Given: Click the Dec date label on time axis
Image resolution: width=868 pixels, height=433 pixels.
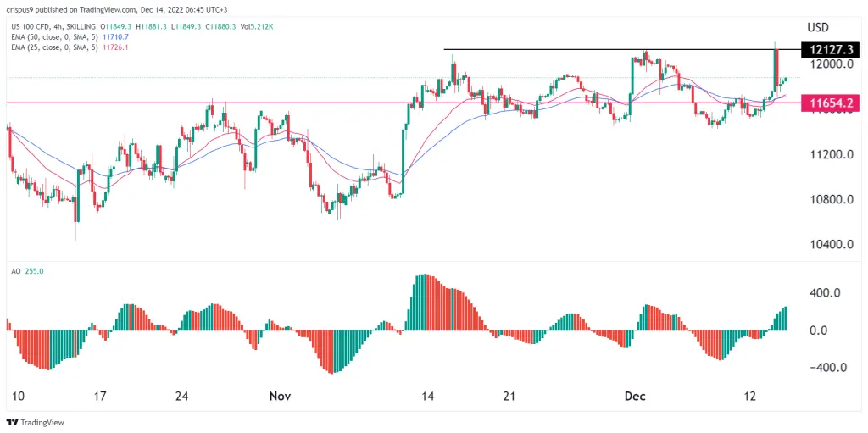Looking at the screenshot, I should coord(634,397).
